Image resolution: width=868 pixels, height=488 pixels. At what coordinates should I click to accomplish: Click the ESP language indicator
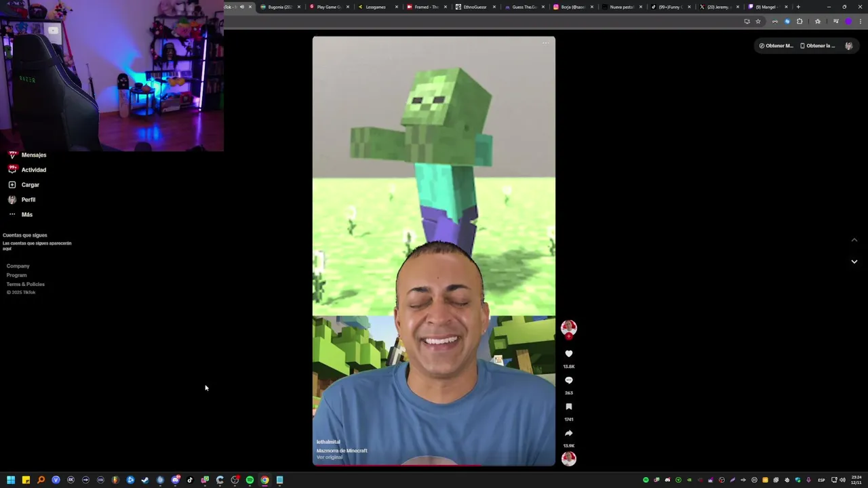[x=821, y=480]
